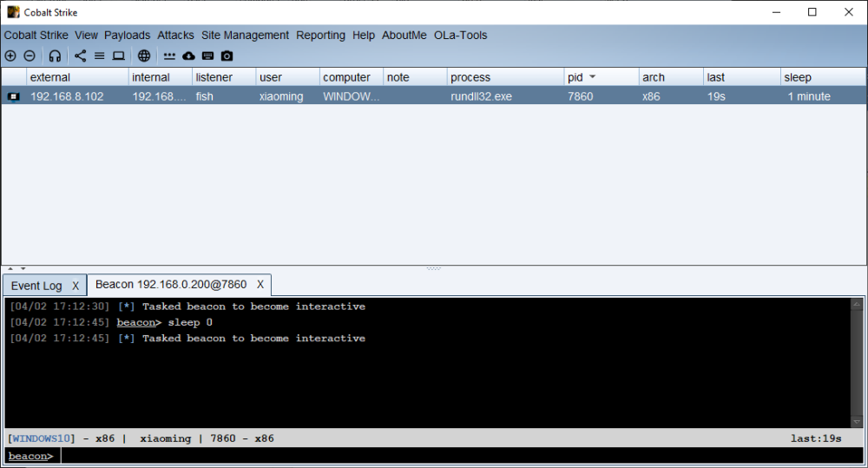Open the targets view laptop icon
This screenshot has height=468, width=868.
click(x=118, y=56)
